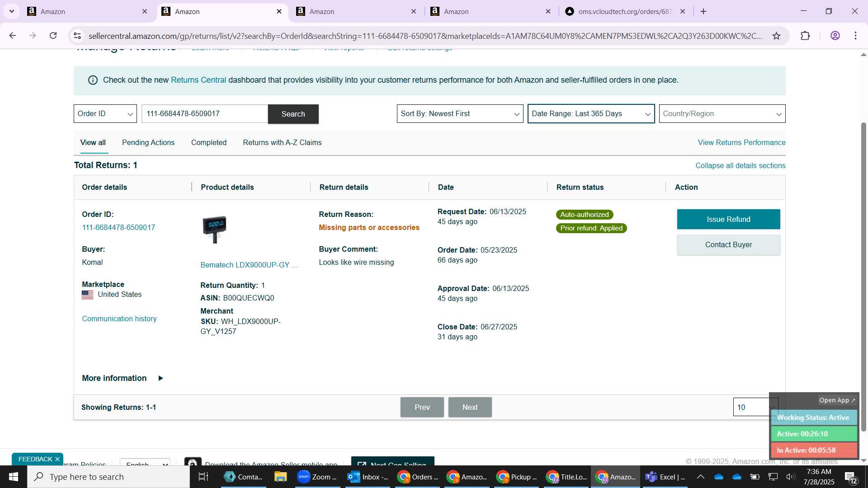
Task: Click the order ID search input field
Action: pos(204,113)
